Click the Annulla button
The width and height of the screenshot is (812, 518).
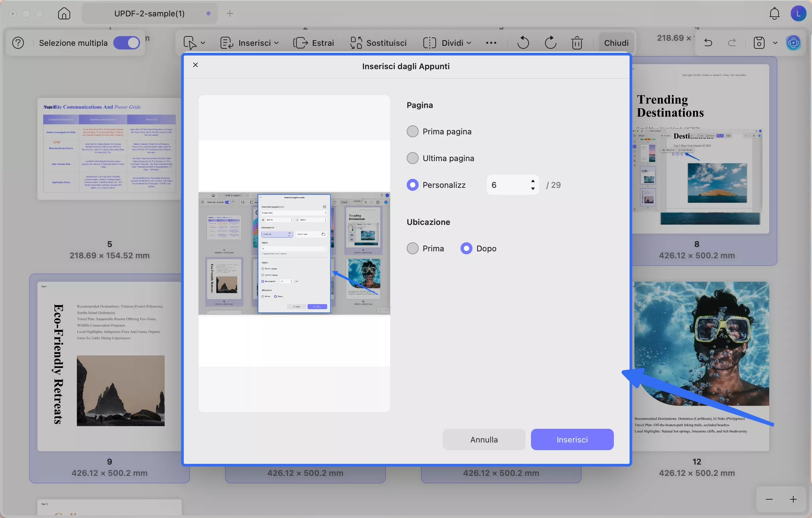tap(484, 439)
